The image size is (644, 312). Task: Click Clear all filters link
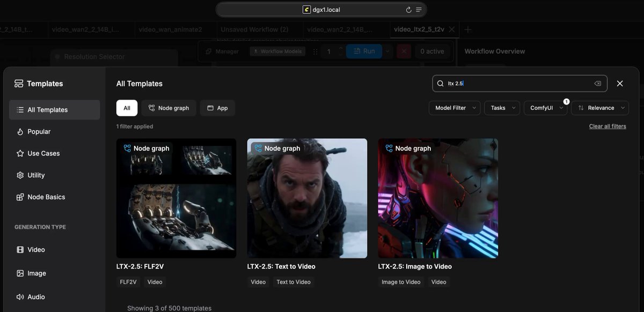[x=608, y=127]
